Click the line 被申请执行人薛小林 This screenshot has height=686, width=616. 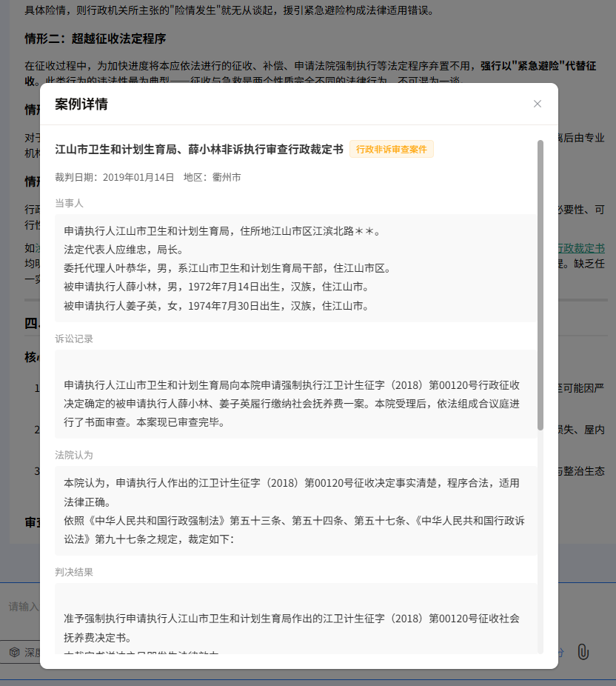click(218, 287)
